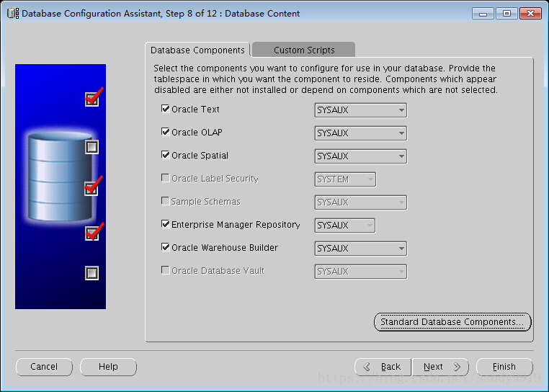Maximize the Database Configuration Assistant window
This screenshot has height=392, width=549.
tap(506, 14)
